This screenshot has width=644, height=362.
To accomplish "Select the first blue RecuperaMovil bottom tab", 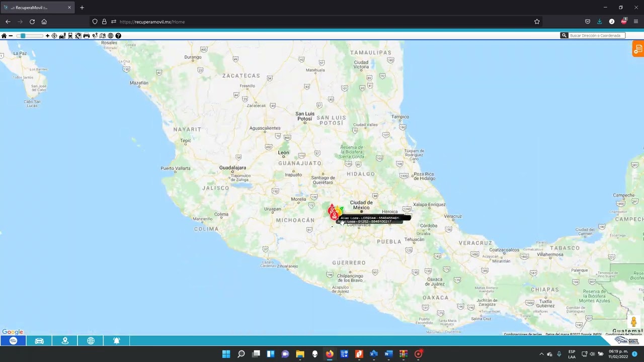I will (x=13, y=341).
